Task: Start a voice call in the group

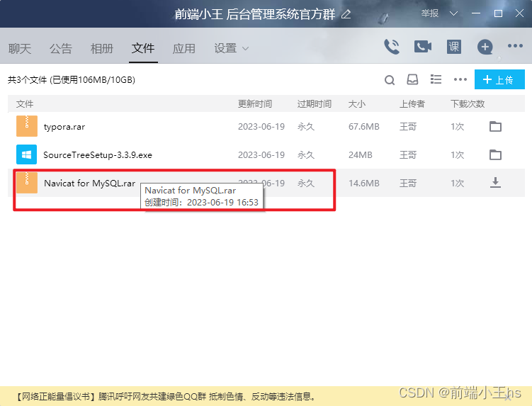Action: click(x=392, y=47)
